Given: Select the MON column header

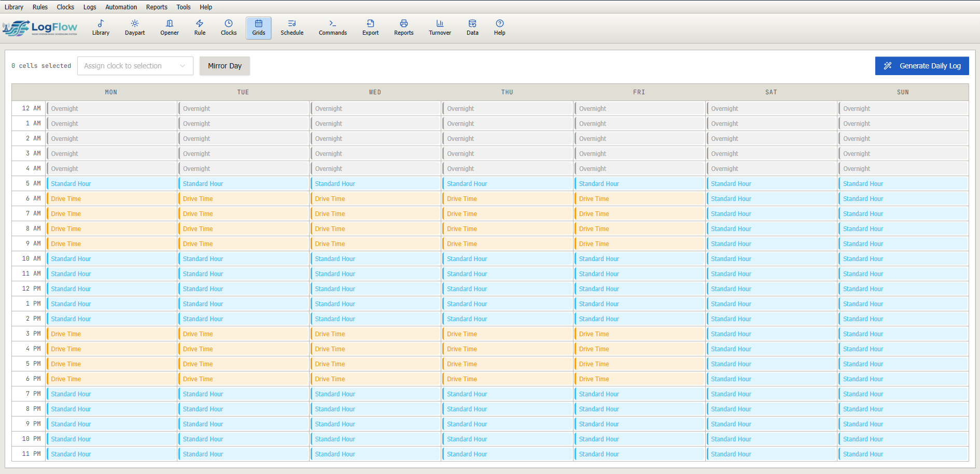Looking at the screenshot, I should pos(111,92).
